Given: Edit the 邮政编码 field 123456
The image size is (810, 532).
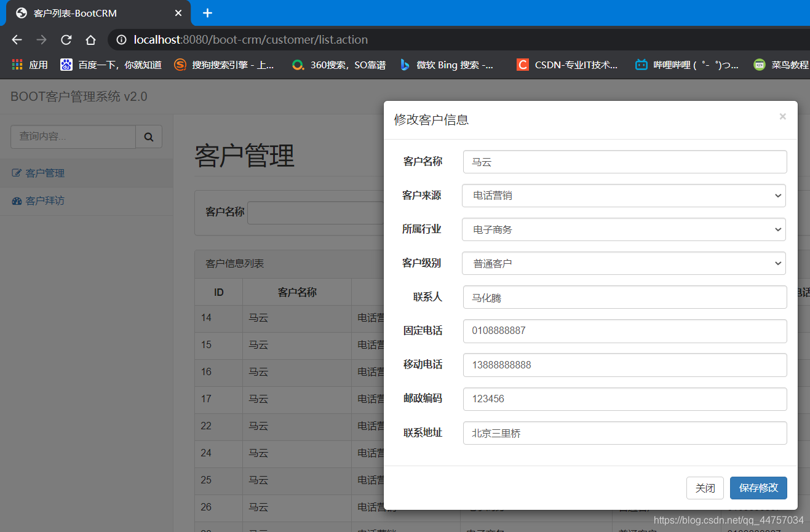Looking at the screenshot, I should pyautogui.click(x=625, y=399).
